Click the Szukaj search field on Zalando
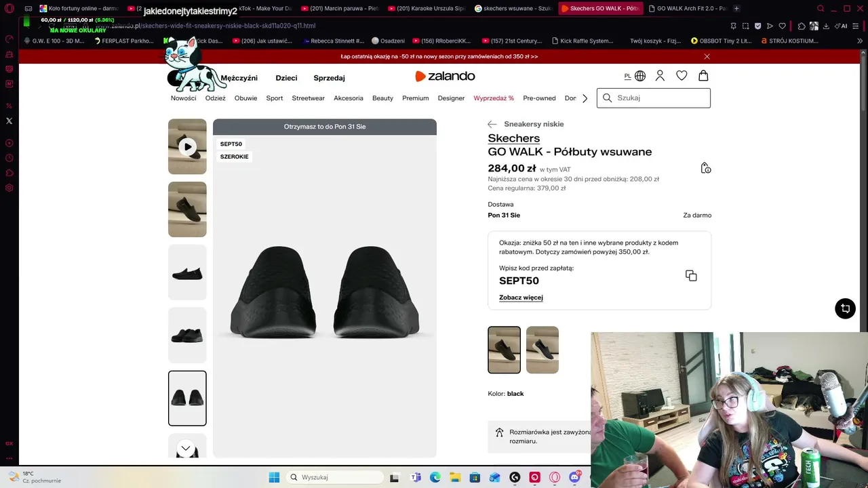Viewport: 868px width, 488px height. pyautogui.click(x=654, y=98)
